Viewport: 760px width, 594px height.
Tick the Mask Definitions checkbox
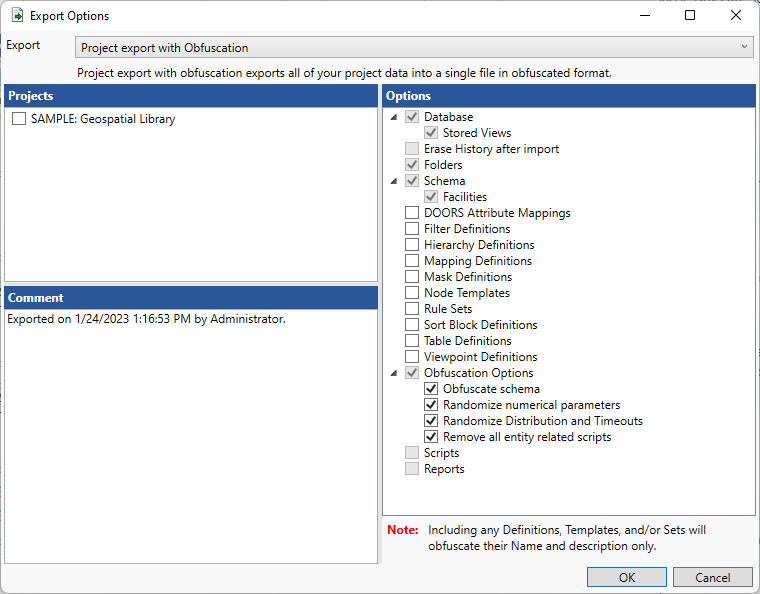[x=412, y=277]
